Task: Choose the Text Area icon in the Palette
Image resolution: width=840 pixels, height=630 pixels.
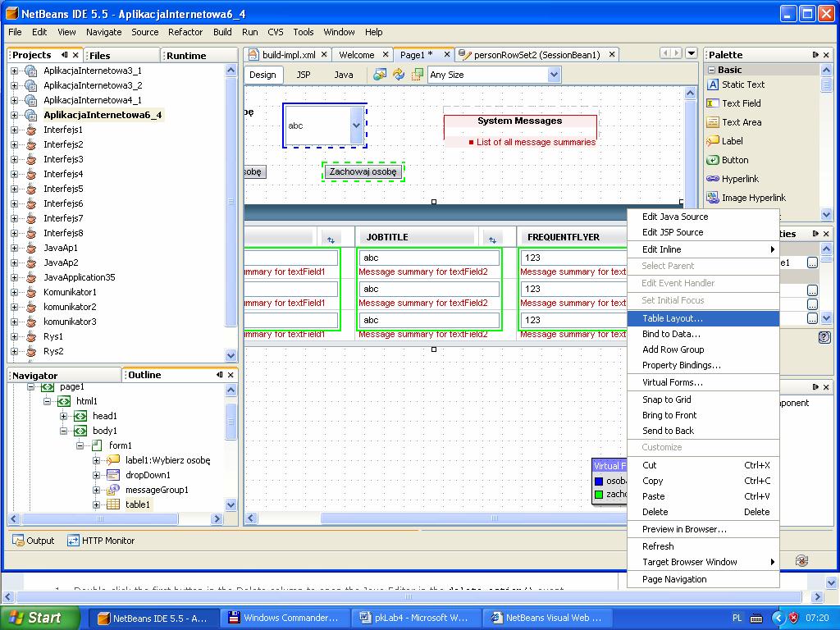Action: [x=713, y=122]
